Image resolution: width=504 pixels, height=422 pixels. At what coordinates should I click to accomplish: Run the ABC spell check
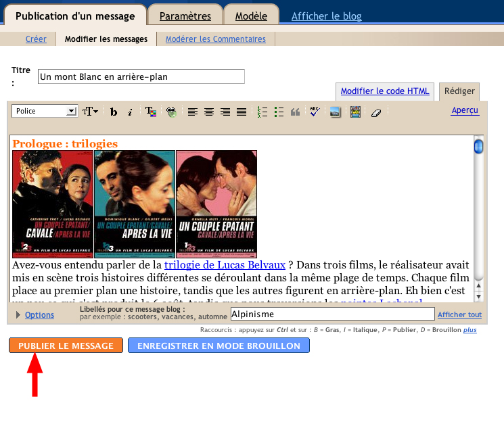(x=315, y=112)
